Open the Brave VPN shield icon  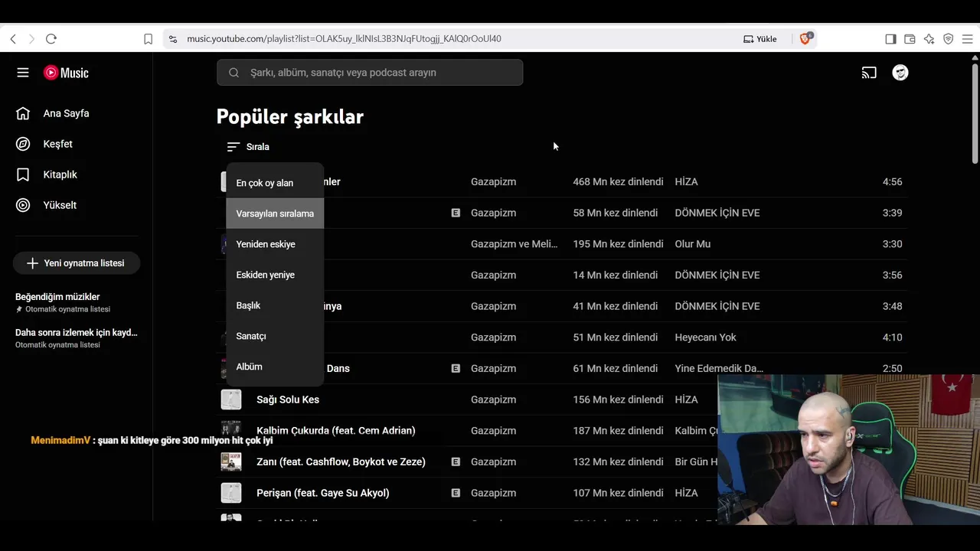click(x=948, y=39)
